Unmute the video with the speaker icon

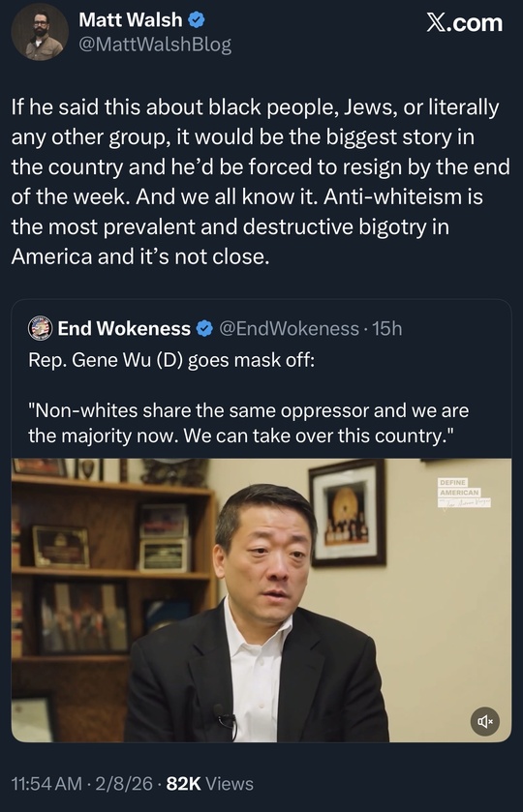tap(484, 721)
